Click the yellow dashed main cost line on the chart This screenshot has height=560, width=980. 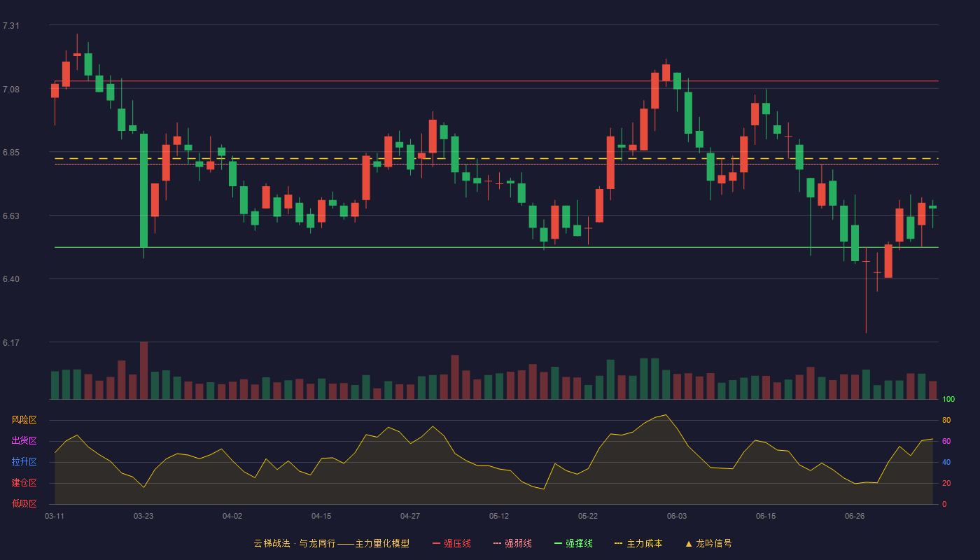point(496,159)
